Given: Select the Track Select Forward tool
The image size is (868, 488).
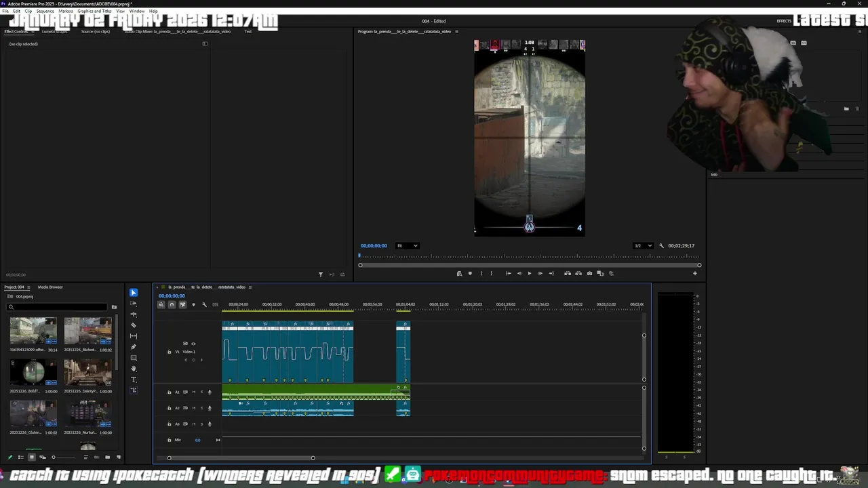Looking at the screenshot, I should click(134, 304).
